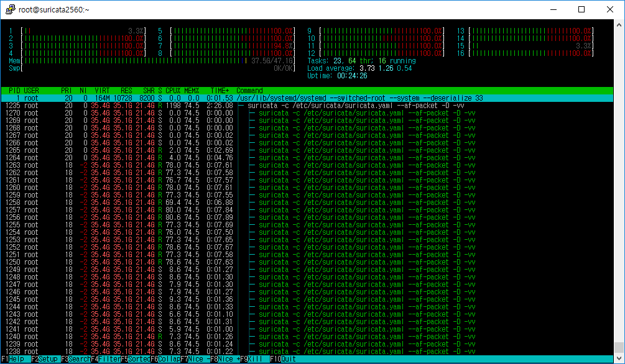The image size is (625, 364).
Task: Sort by the MEM% column header
Action: [192, 91]
